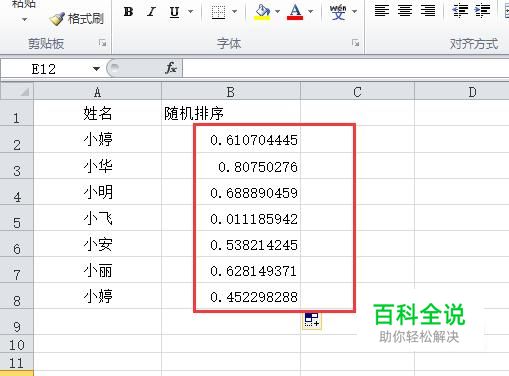This screenshot has width=509, height=376.
Task: Apply underline formatting
Action: [174, 12]
